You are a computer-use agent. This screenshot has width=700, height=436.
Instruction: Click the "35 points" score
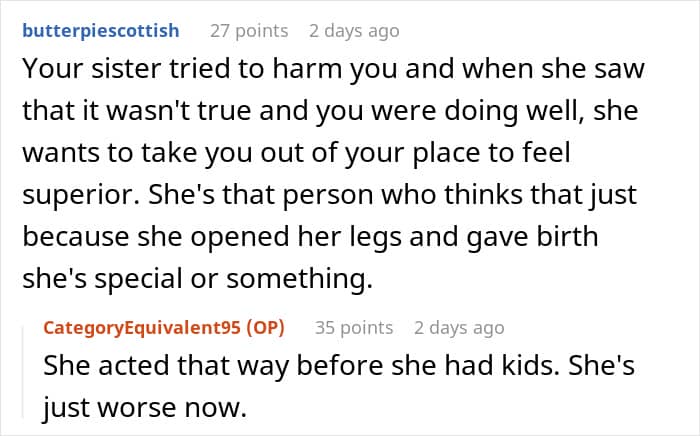[354, 327]
